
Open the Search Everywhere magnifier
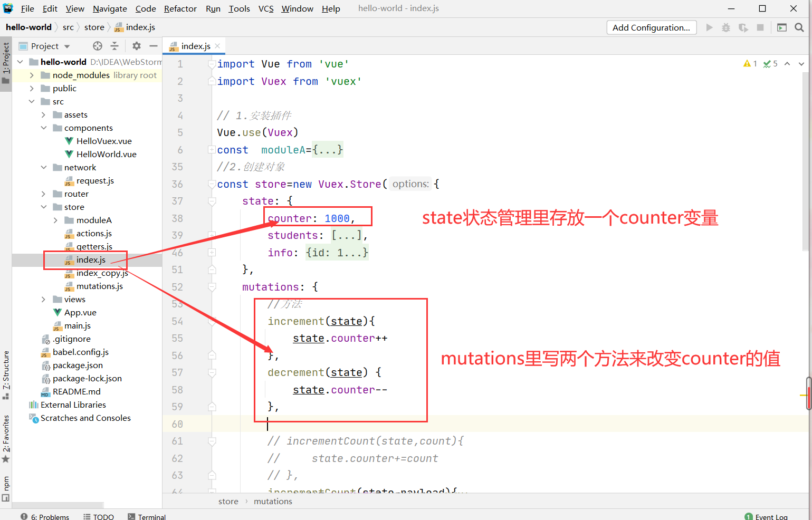tap(799, 27)
